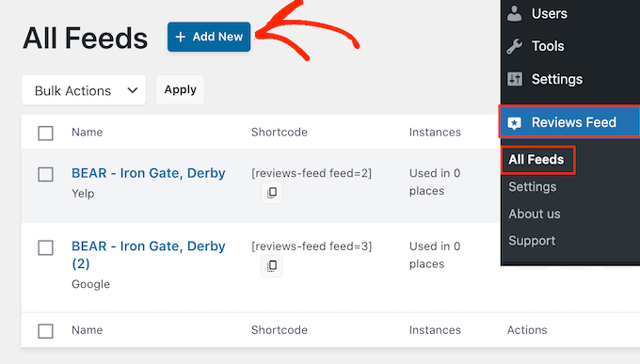The image size is (640, 364).
Task: Open Reviews Feed Settings submenu
Action: (x=533, y=187)
